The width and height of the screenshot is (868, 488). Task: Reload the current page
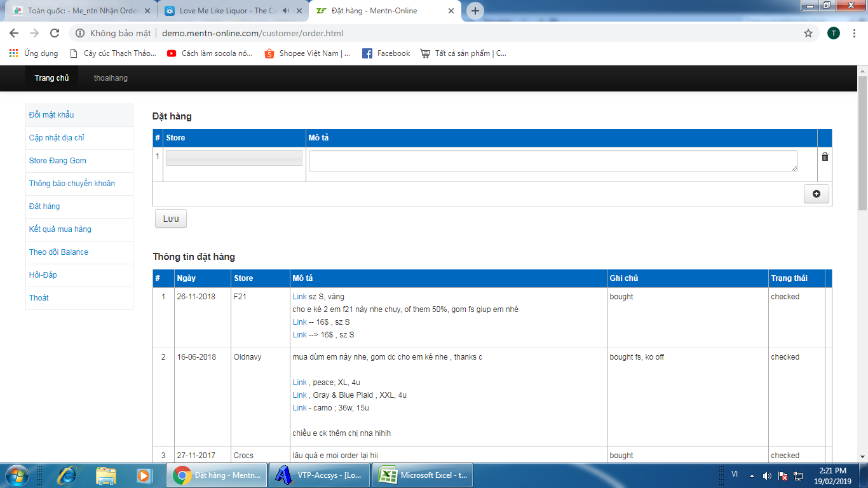point(55,33)
